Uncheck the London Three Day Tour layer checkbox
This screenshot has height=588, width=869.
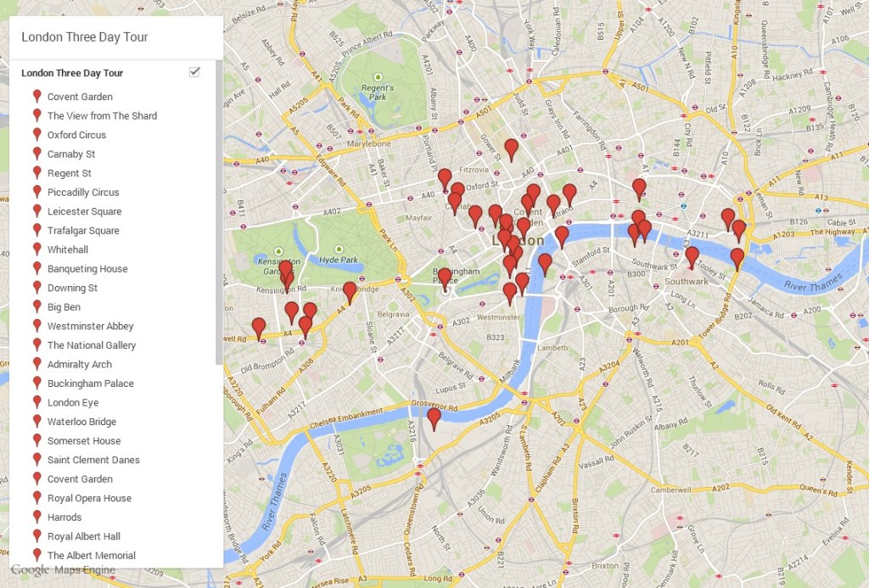(x=194, y=72)
